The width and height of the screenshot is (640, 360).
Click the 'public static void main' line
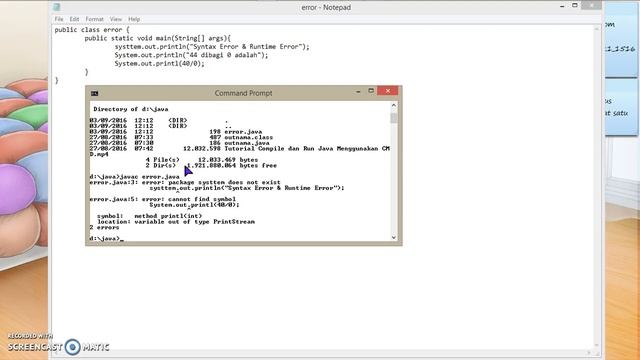158,38
